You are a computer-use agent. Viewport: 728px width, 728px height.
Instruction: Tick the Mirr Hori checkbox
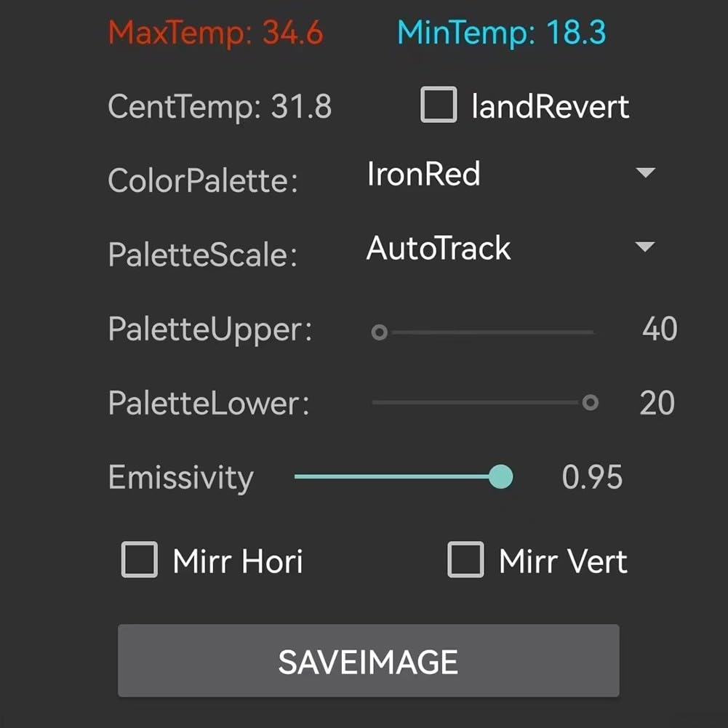tap(140, 559)
